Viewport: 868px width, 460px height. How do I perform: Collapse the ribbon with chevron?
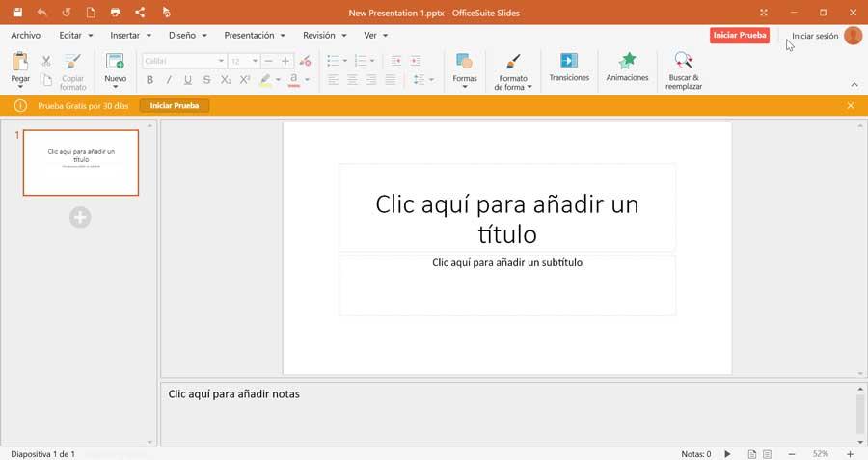[854, 85]
